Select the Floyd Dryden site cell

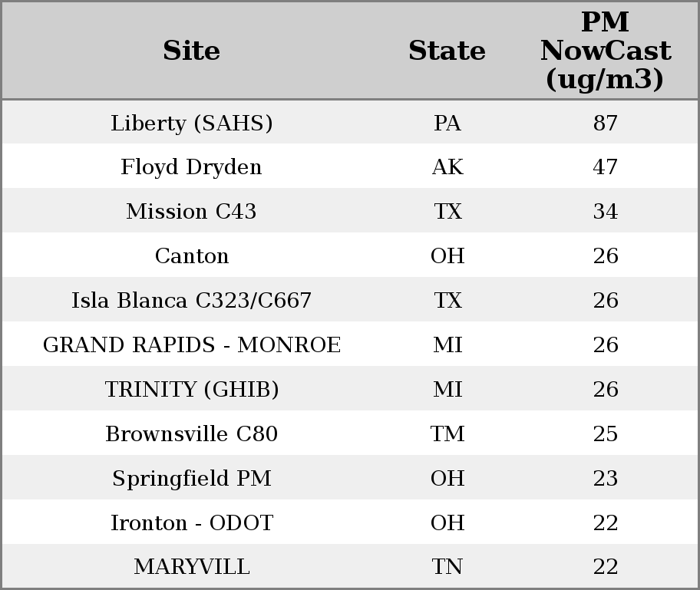click(192, 167)
